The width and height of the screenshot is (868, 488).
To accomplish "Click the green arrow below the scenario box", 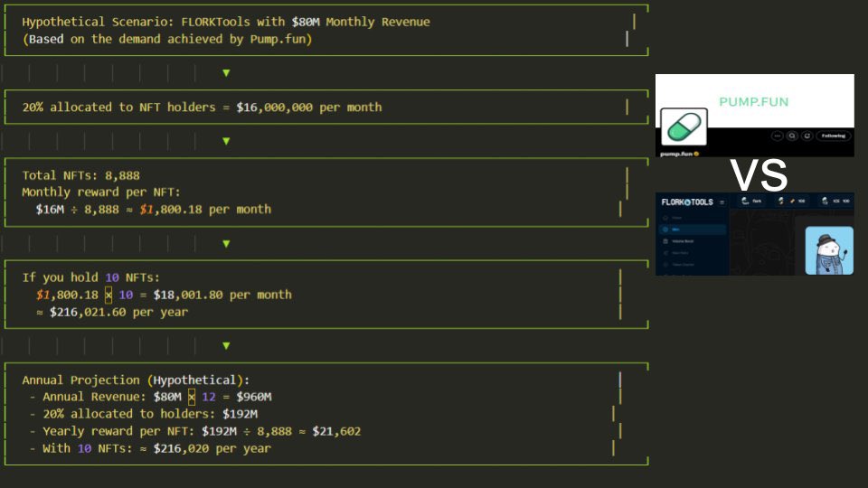I will point(226,73).
